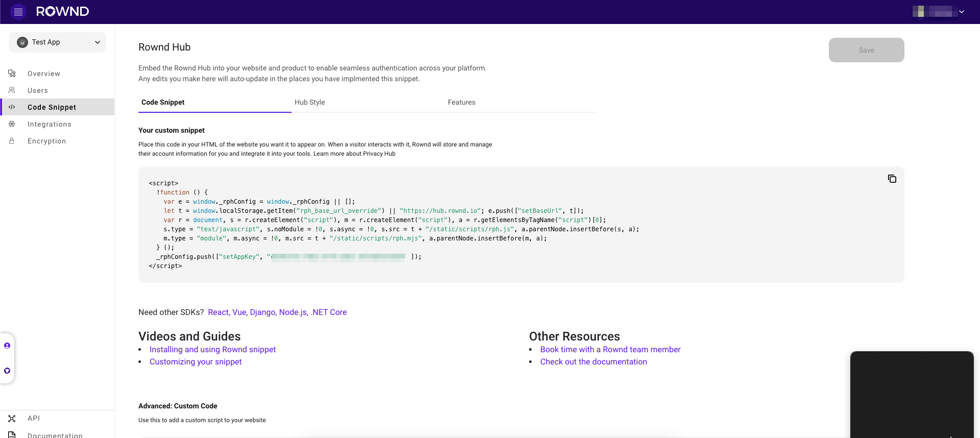This screenshot has height=438, width=980.
Task: Select Code Snippet in the sidebar
Action: click(x=57, y=107)
